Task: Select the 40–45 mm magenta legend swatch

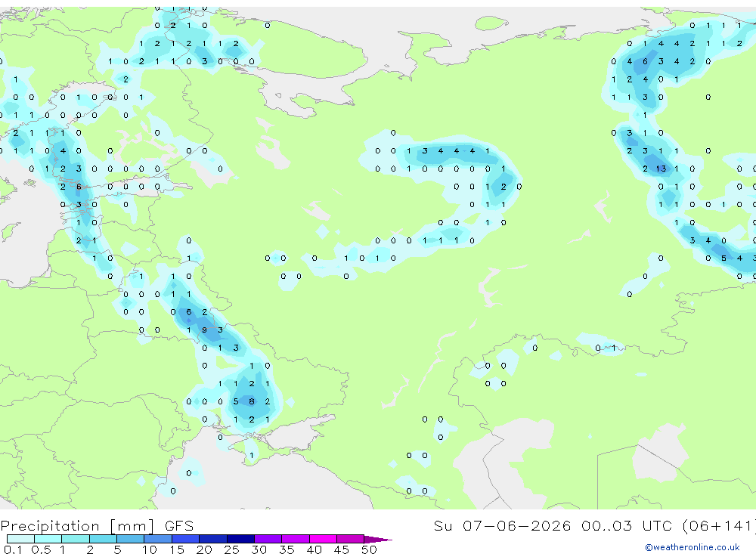Action: point(323,539)
